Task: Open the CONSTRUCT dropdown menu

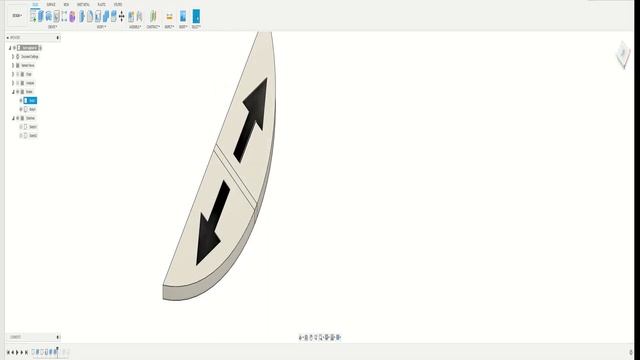Action: point(153,27)
